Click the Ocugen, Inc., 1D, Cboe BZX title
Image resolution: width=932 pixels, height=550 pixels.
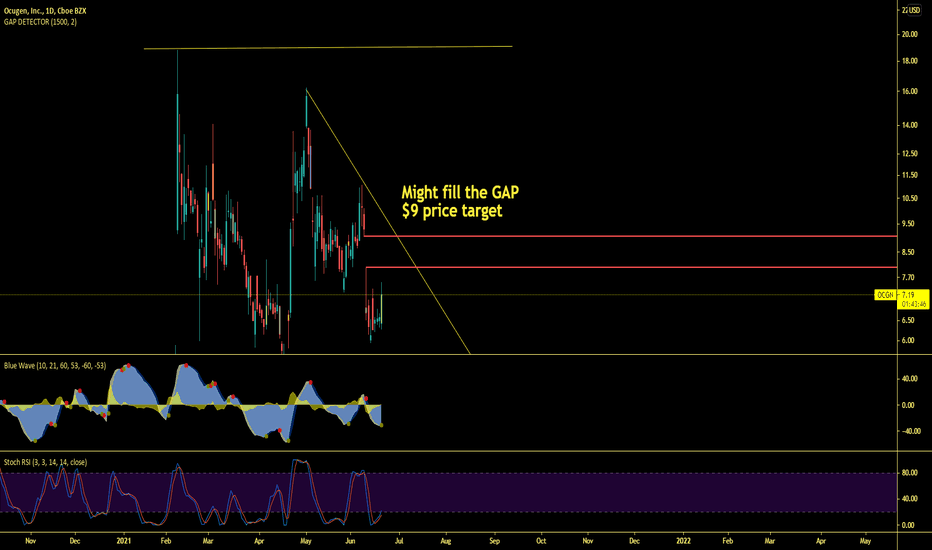point(45,11)
